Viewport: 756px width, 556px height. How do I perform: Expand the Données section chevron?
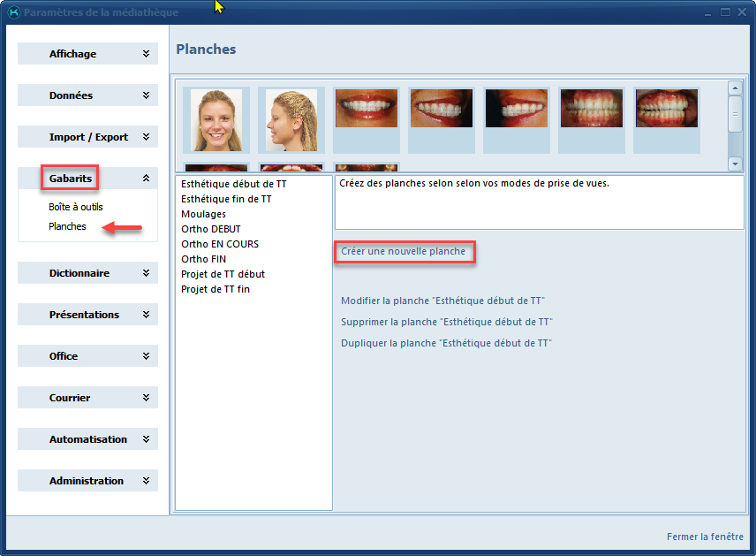pyautogui.click(x=146, y=95)
